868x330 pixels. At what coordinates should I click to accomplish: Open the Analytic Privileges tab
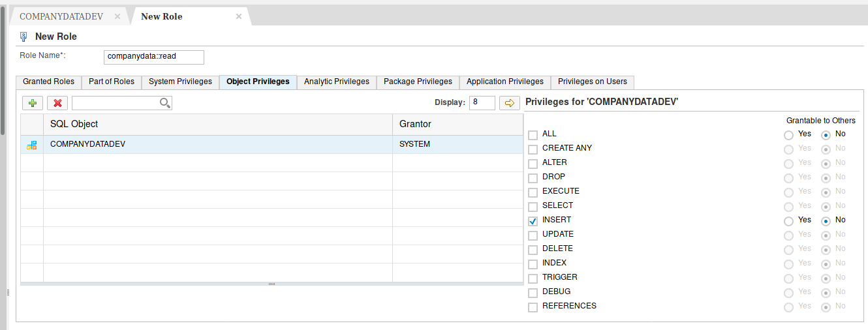pos(336,82)
